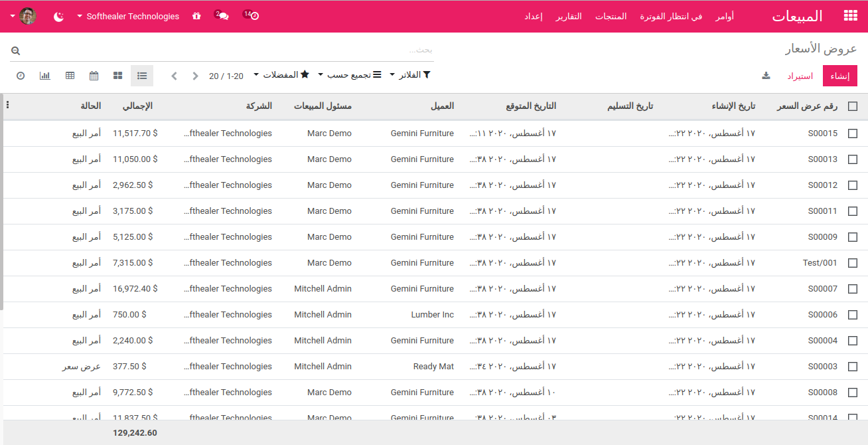Switch to activity clock view icon
Viewport: 868px width, 445px height.
coord(21,76)
